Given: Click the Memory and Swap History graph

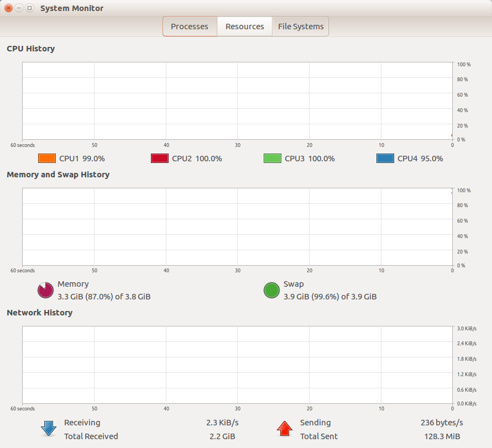Looking at the screenshot, I should coord(238,228).
